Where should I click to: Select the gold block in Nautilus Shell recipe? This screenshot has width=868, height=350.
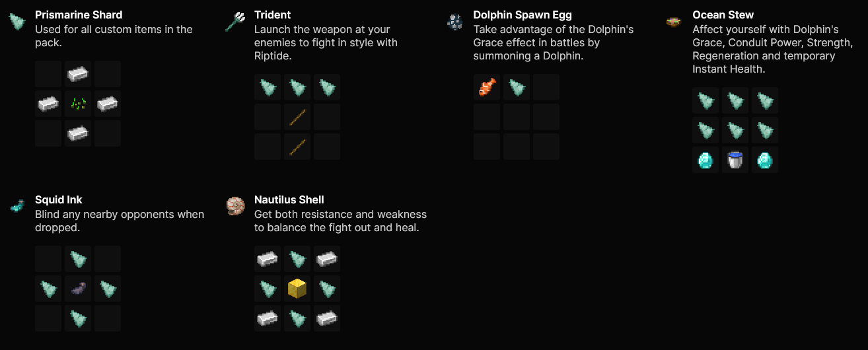(x=297, y=289)
